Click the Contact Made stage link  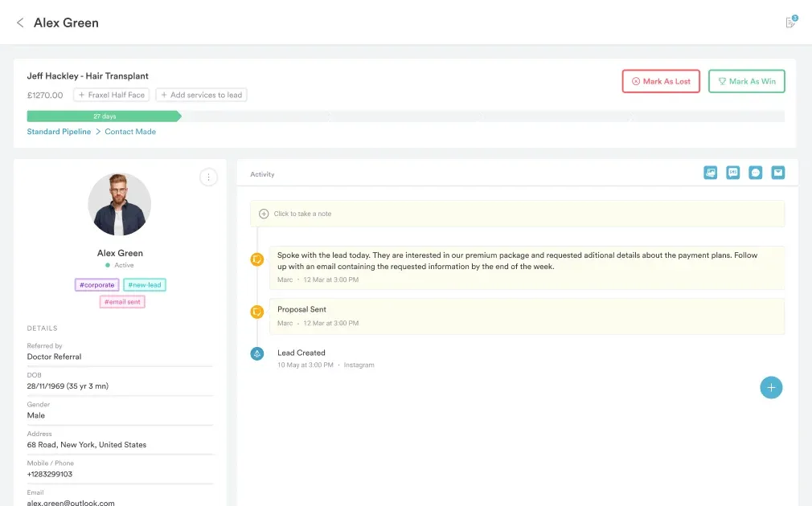pos(130,132)
